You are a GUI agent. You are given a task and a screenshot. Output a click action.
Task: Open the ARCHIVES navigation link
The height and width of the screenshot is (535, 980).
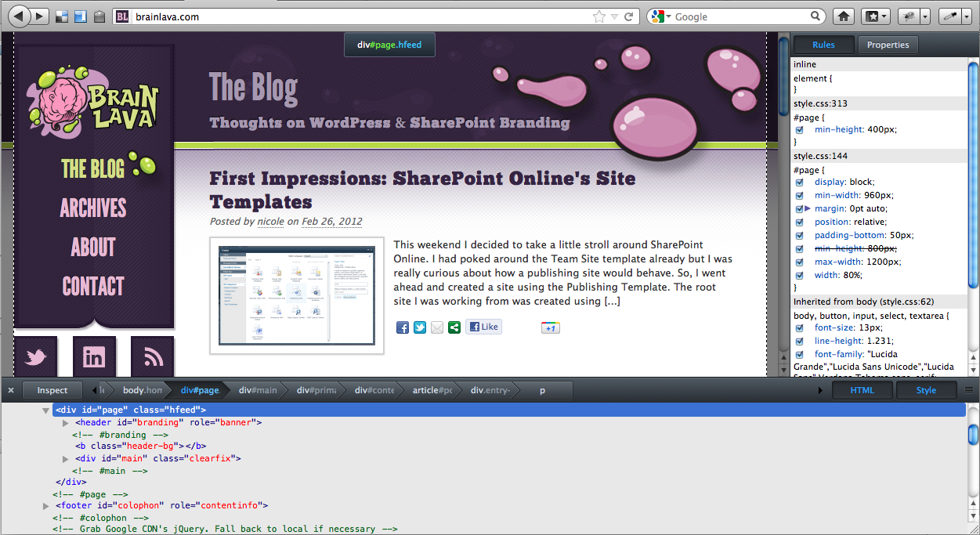point(92,208)
